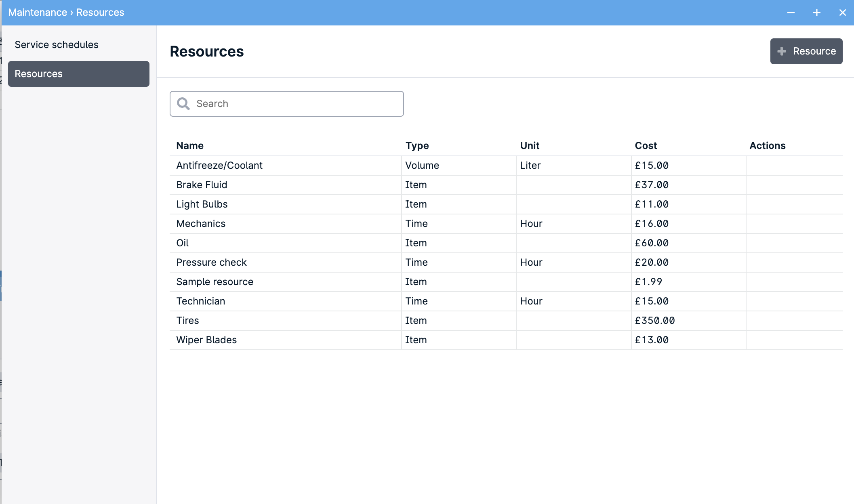This screenshot has height=504, width=854.
Task: Open Service schedules in the sidebar
Action: click(x=57, y=44)
